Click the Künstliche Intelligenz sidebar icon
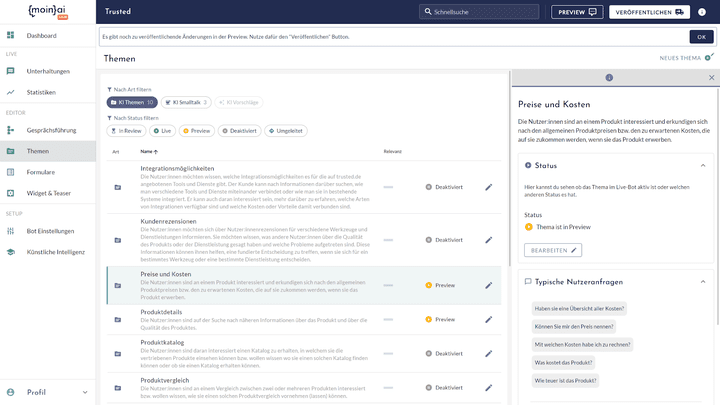 click(x=11, y=251)
